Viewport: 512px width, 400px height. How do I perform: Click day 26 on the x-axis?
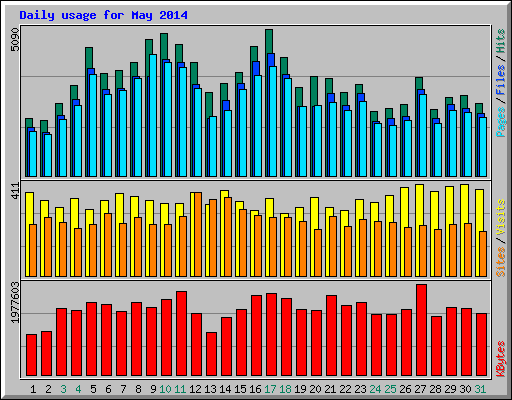[405, 389]
